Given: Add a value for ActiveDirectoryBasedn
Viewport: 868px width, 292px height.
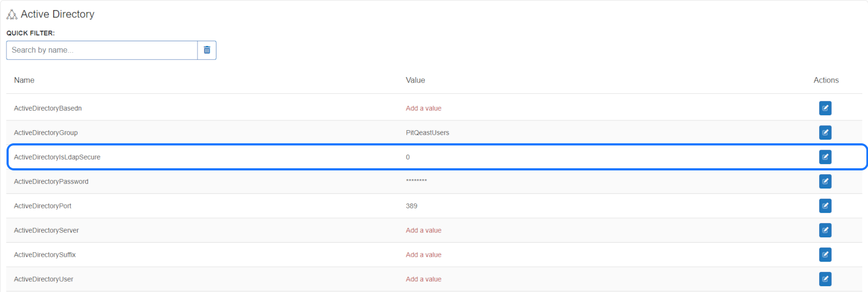Looking at the screenshot, I should click(424, 108).
